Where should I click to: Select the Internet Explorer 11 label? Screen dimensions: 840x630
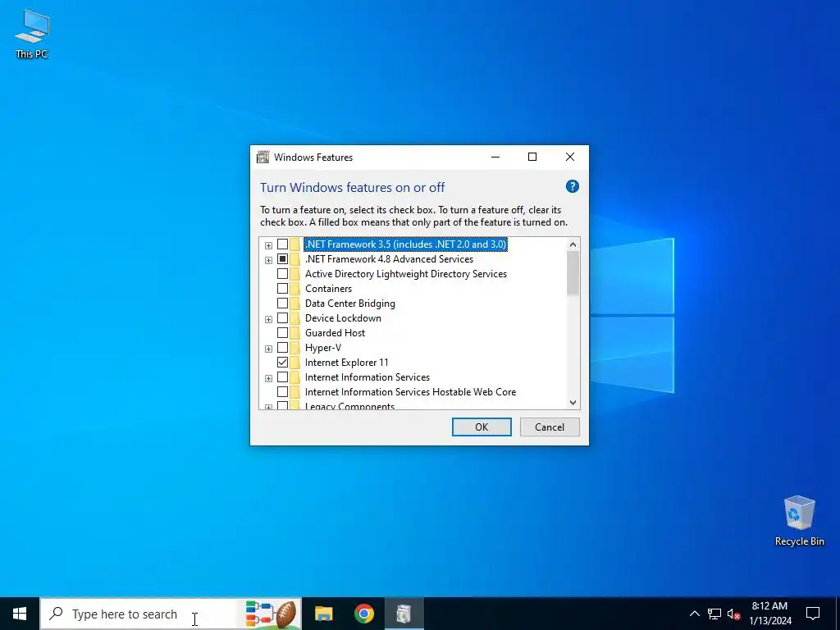click(x=347, y=363)
